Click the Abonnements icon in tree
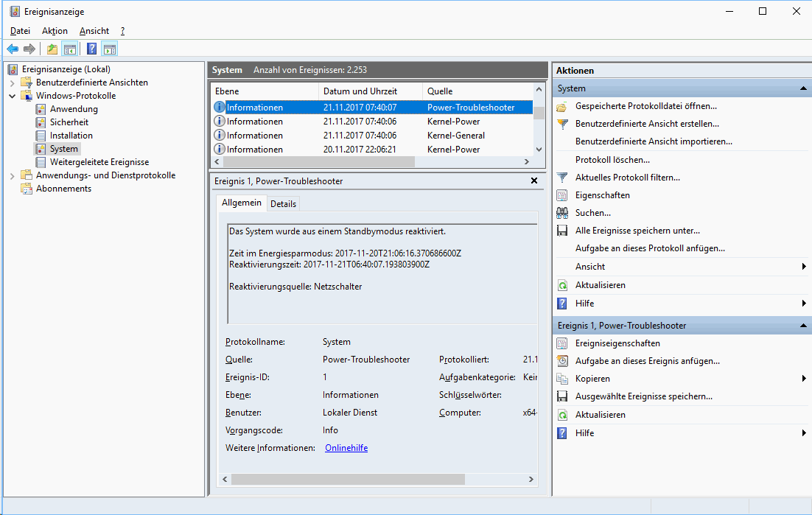Screen dimensions: 812x515 (27, 189)
